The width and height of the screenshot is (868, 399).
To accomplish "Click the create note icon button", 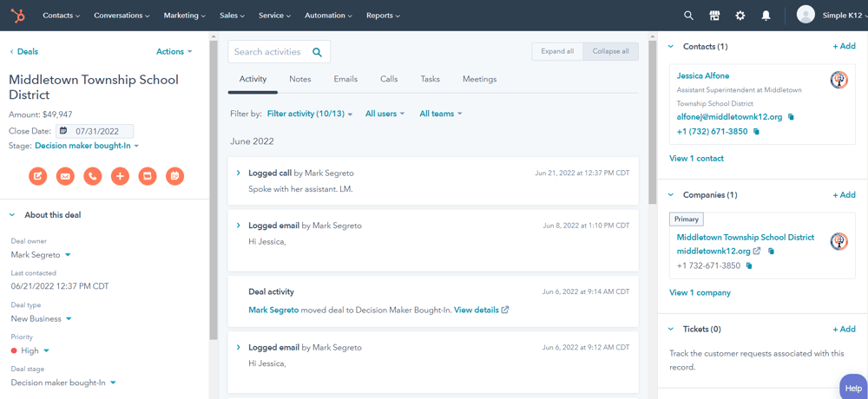I will pyautogui.click(x=38, y=176).
